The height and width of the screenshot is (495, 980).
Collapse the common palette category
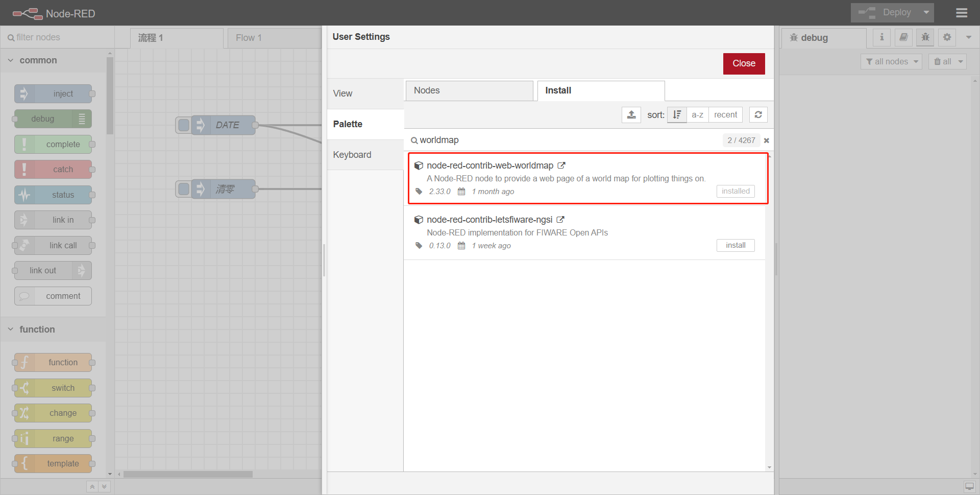(x=54, y=60)
